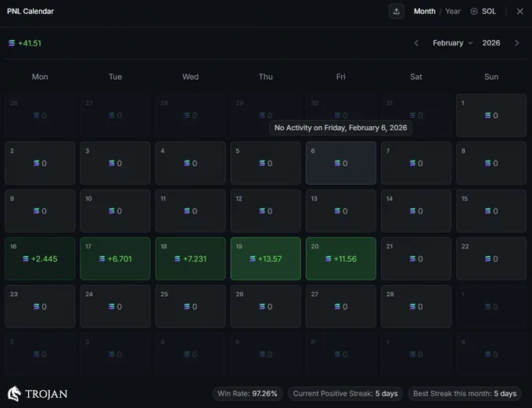Select the February 25 cell
Viewport: 532px width, 408px height.
[x=190, y=306]
